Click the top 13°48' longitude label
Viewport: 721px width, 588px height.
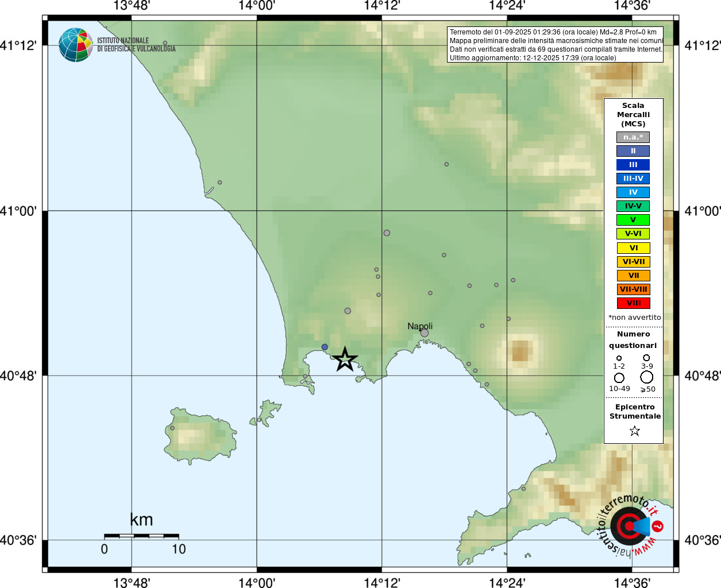point(132,6)
